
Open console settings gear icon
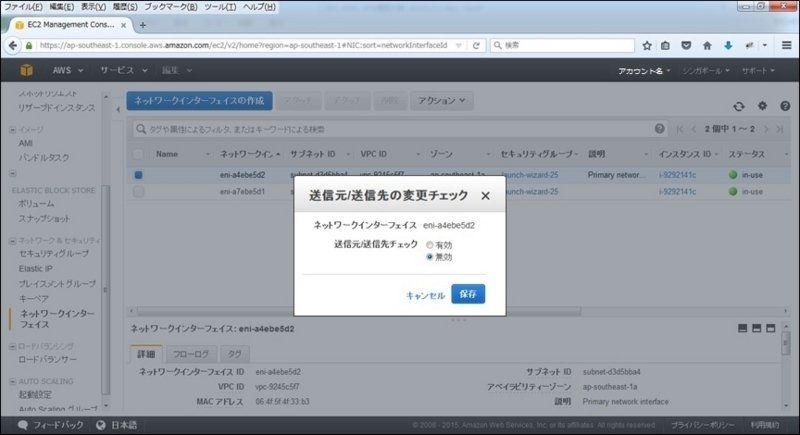tap(762, 106)
